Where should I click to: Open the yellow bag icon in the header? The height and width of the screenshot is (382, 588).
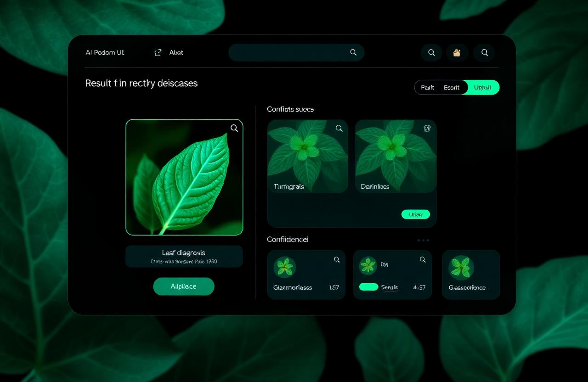coord(457,53)
